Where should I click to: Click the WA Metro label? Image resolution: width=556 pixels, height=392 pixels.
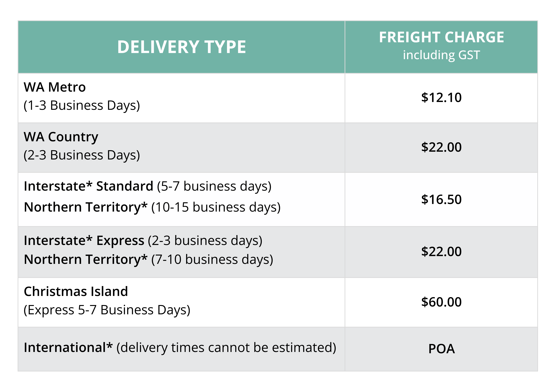[55, 87]
